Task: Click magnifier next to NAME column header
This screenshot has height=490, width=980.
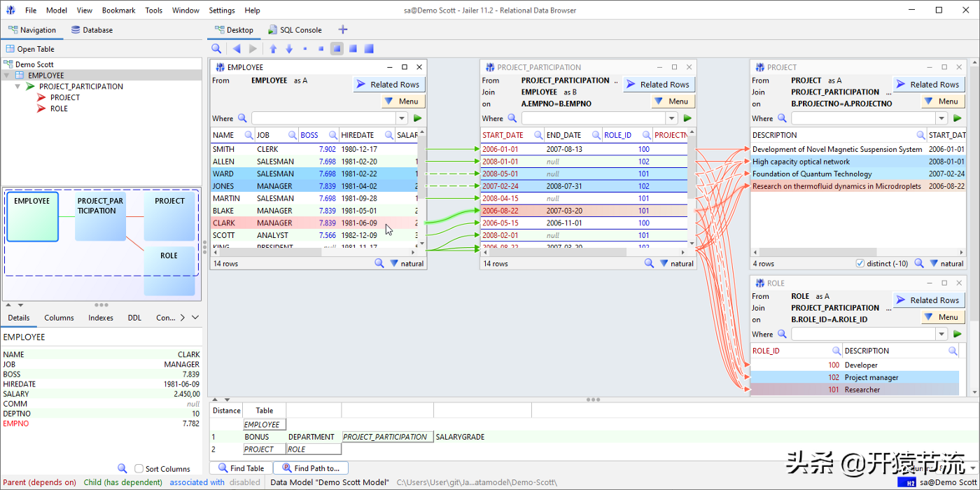Action: (x=248, y=135)
